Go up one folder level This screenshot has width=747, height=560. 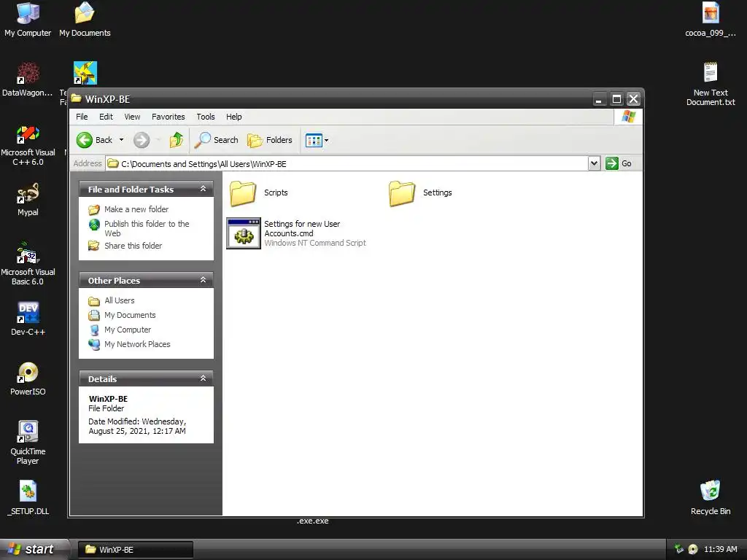tap(177, 140)
